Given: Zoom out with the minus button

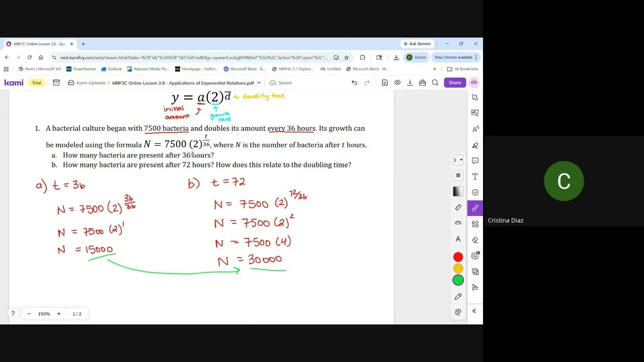Looking at the screenshot, I should 29,314.
